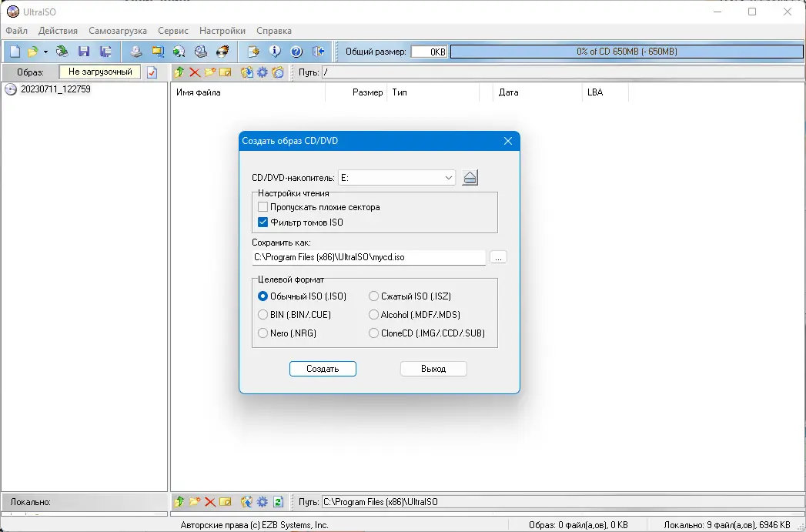This screenshot has width=806, height=532.
Task: Click the Размер column header
Action: pos(356,92)
